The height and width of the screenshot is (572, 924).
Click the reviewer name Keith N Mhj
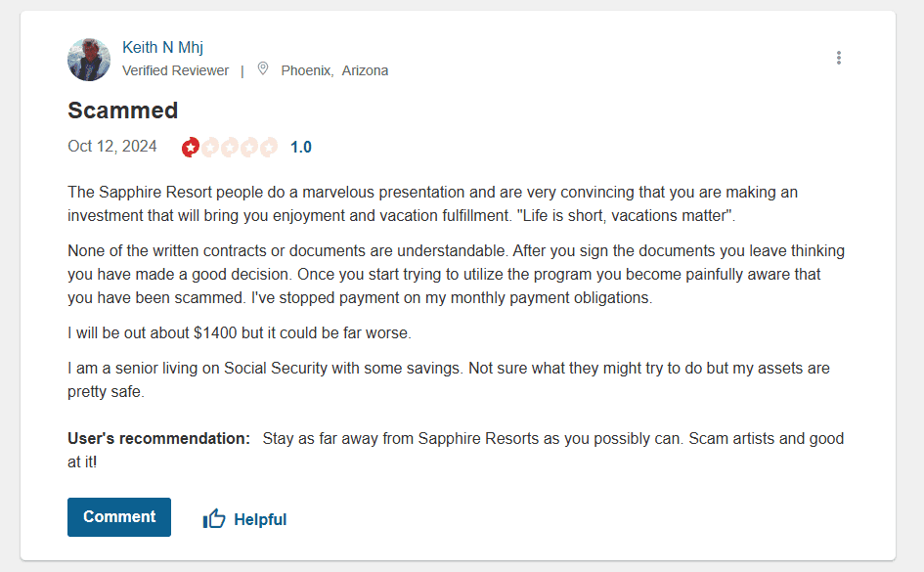162,47
